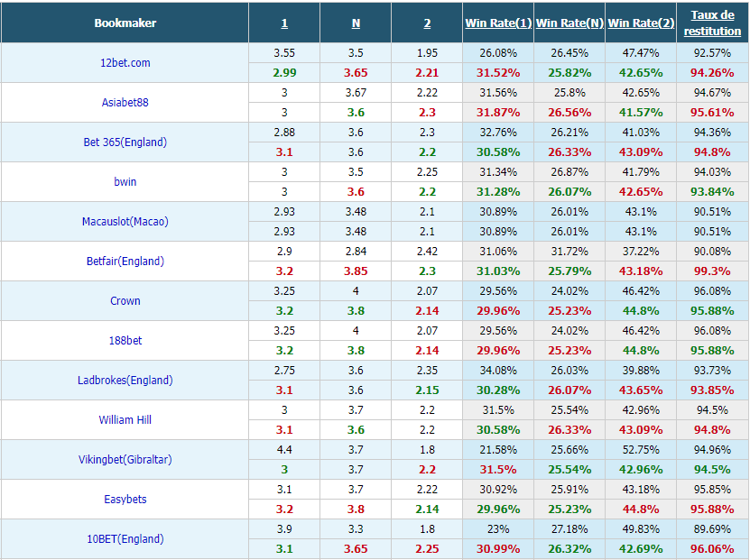The image size is (750, 560).
Task: Select Ladbrokes restitution 93.85%
Action: coord(712,390)
